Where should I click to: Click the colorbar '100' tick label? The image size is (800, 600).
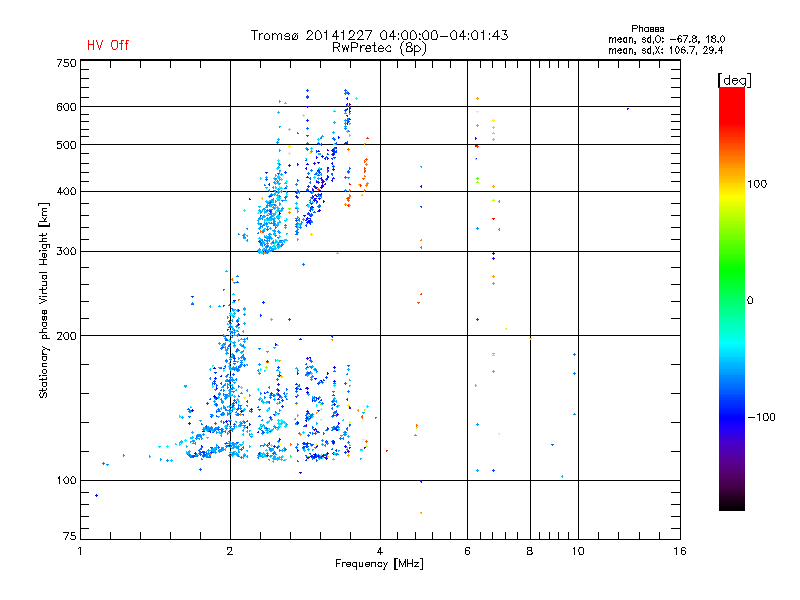757,184
